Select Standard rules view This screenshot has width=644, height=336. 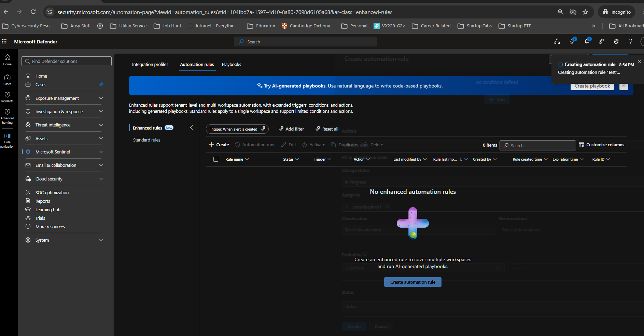coord(147,140)
